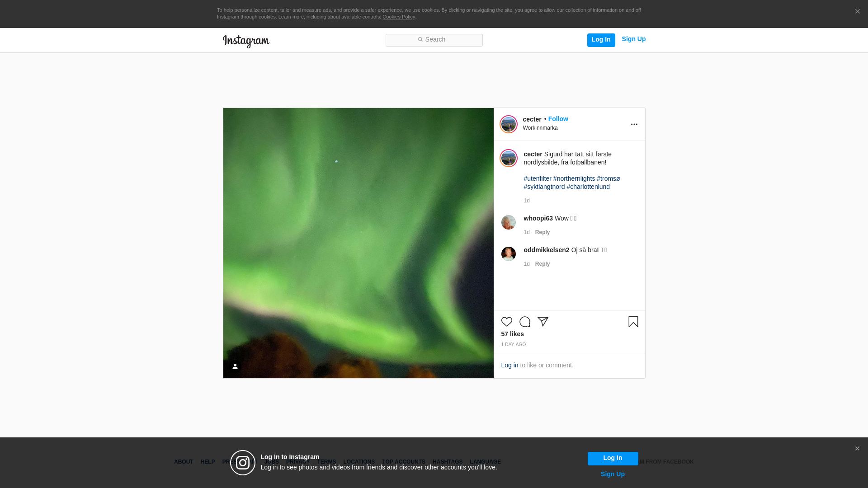The height and width of the screenshot is (488, 868).
Task: Open oddmikkelsen2's avatar thumbnail
Action: click(508, 254)
